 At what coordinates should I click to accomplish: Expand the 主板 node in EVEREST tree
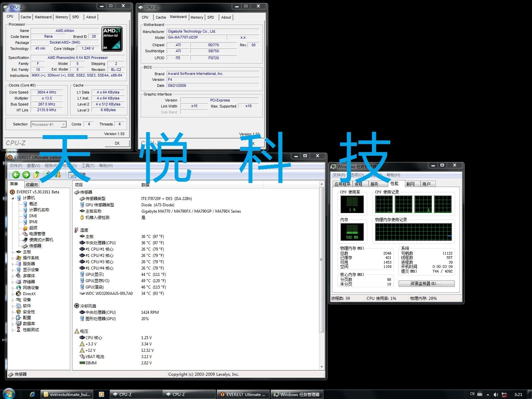13,252
